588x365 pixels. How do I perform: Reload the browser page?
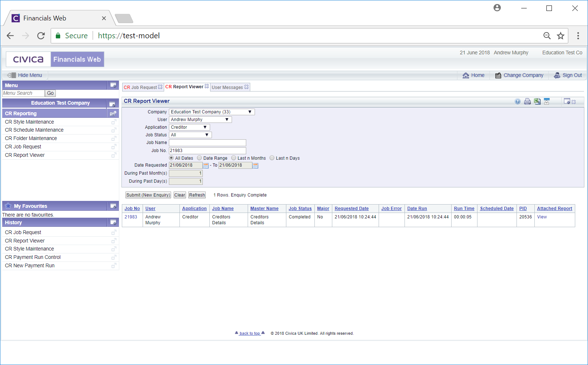41,36
